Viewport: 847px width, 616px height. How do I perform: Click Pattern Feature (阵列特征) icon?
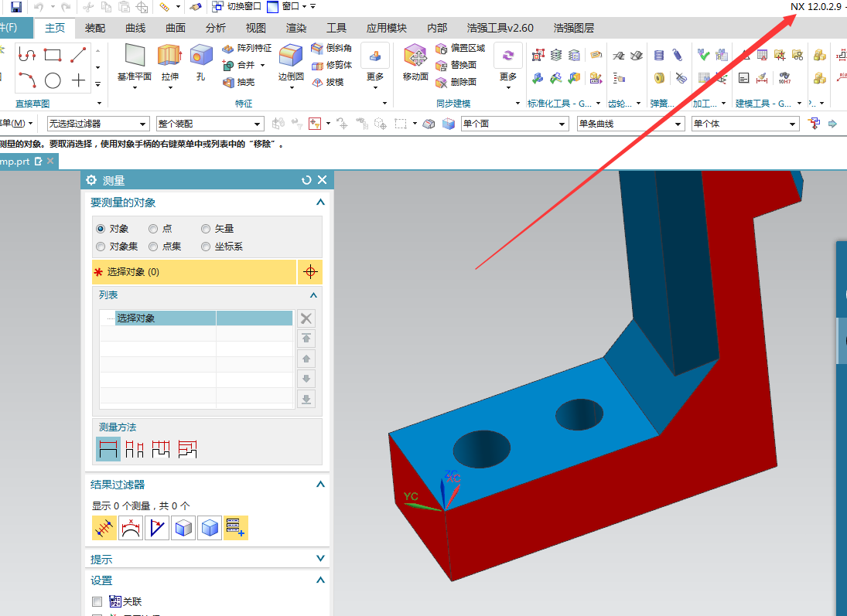pyautogui.click(x=228, y=48)
